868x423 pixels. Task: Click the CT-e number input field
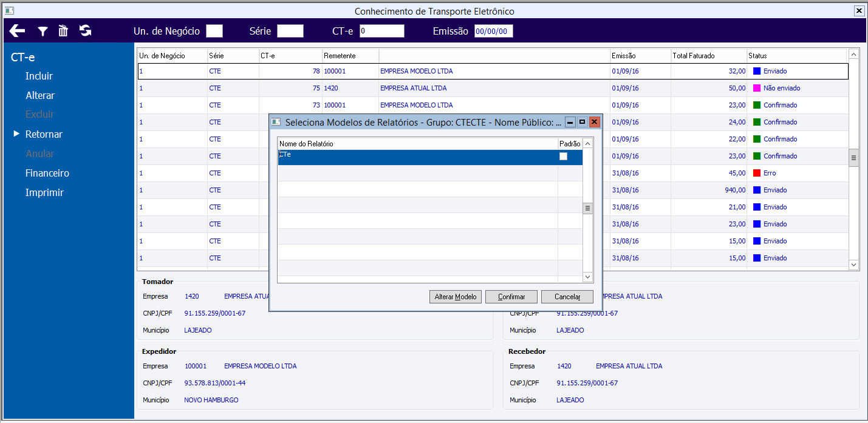[x=382, y=31]
